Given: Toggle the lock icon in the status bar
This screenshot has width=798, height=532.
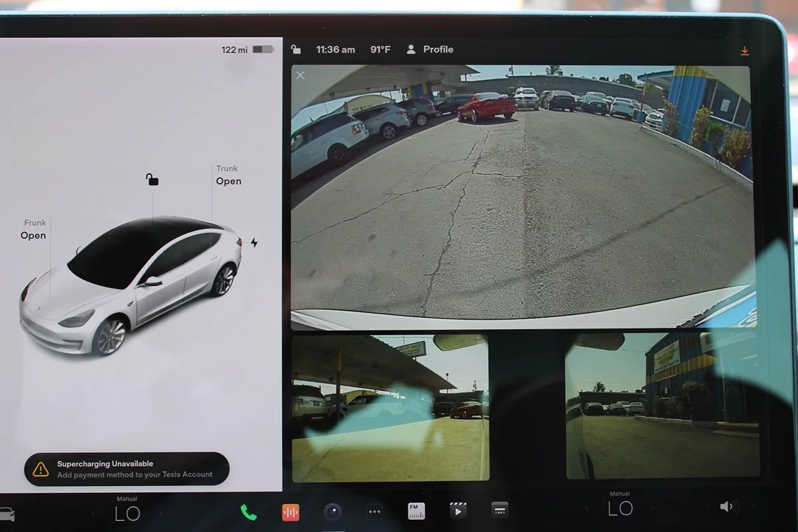Looking at the screenshot, I should tap(296, 49).
